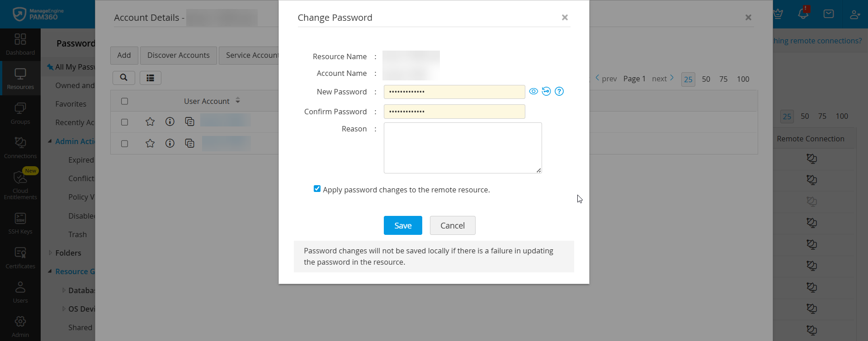868x341 pixels.
Task: Generate a random password with the key icon
Action: pos(547,91)
